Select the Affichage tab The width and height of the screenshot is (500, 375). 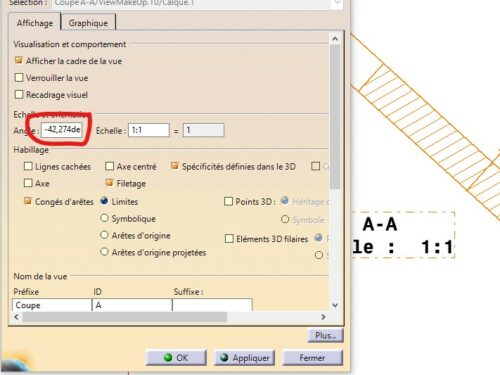(35, 23)
